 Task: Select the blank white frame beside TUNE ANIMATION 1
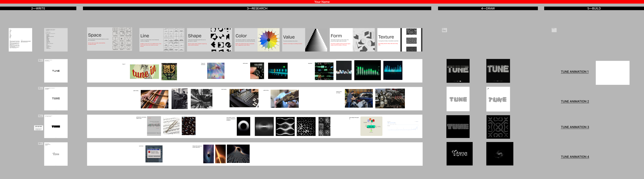(612, 73)
